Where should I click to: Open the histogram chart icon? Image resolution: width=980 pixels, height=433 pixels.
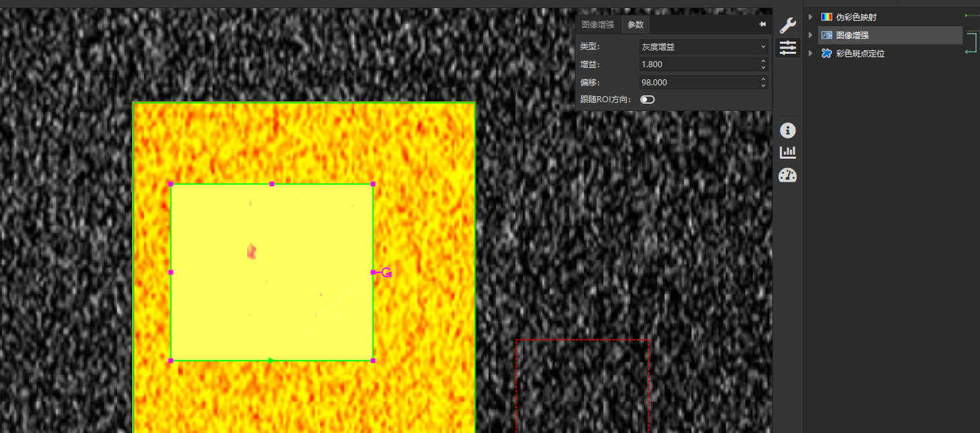pos(787,153)
